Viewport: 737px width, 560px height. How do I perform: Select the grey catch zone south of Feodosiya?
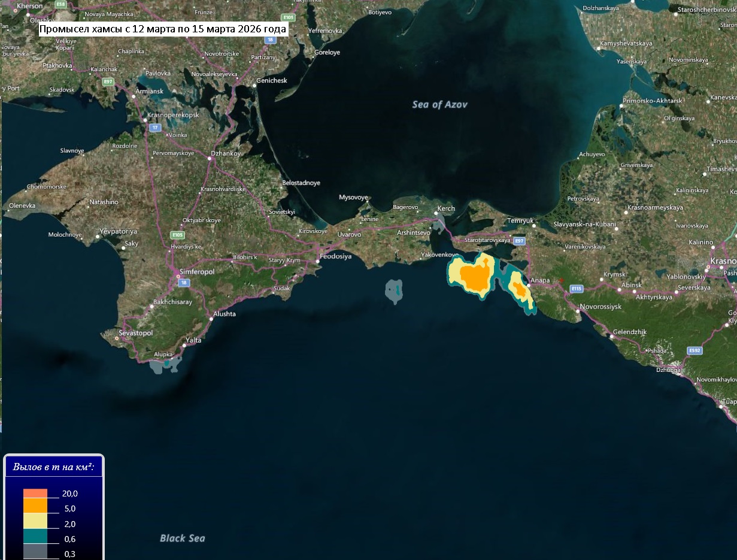(394, 292)
